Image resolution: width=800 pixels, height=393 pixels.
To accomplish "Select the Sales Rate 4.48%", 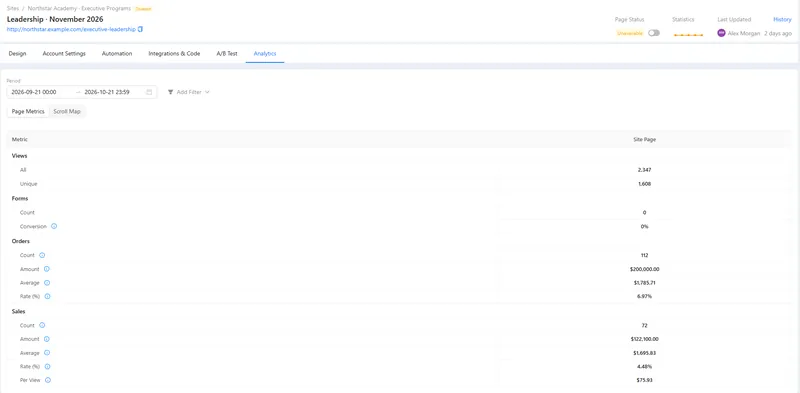I will click(x=644, y=366).
